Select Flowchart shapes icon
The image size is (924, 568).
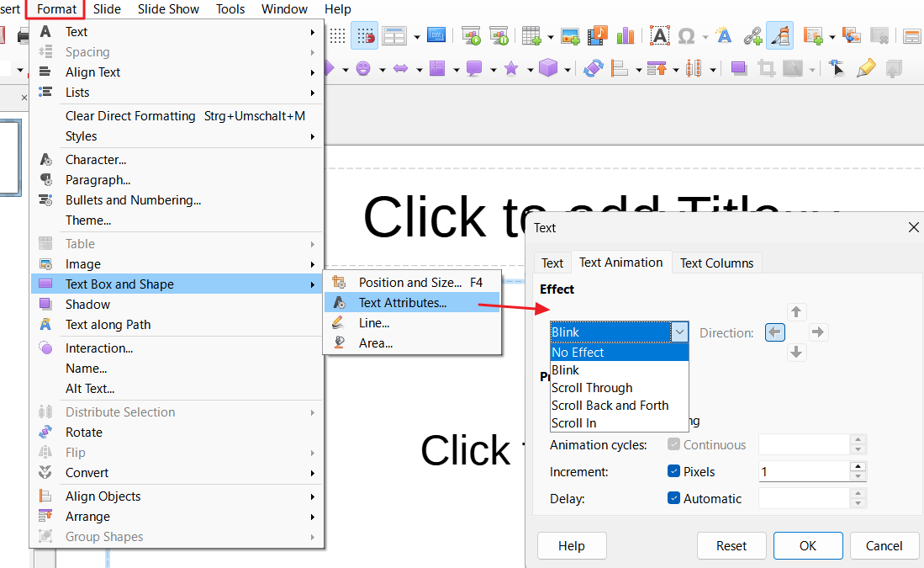coord(437,68)
